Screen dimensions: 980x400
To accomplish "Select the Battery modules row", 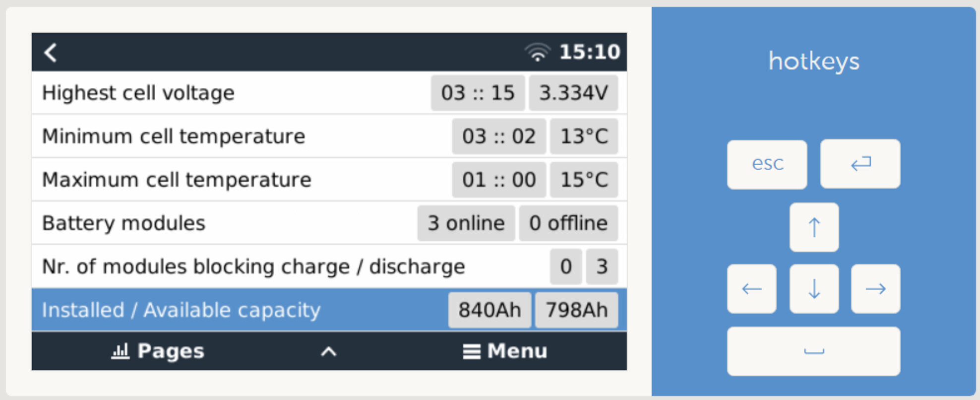I will 329,223.
